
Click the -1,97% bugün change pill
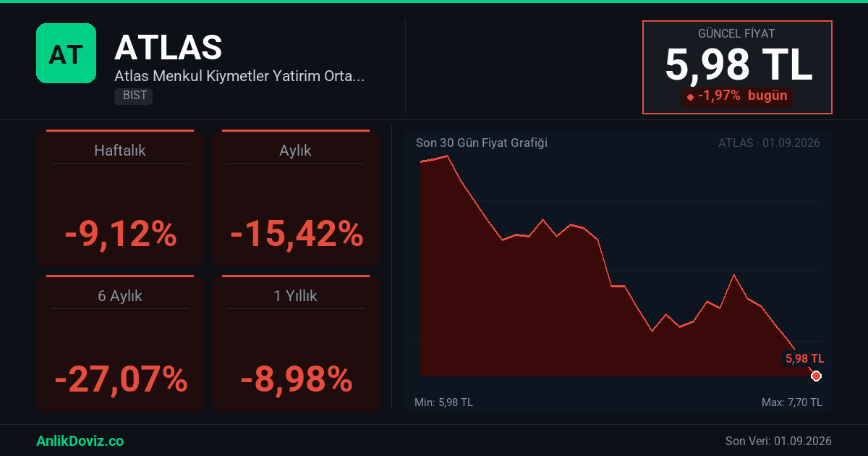(737, 96)
